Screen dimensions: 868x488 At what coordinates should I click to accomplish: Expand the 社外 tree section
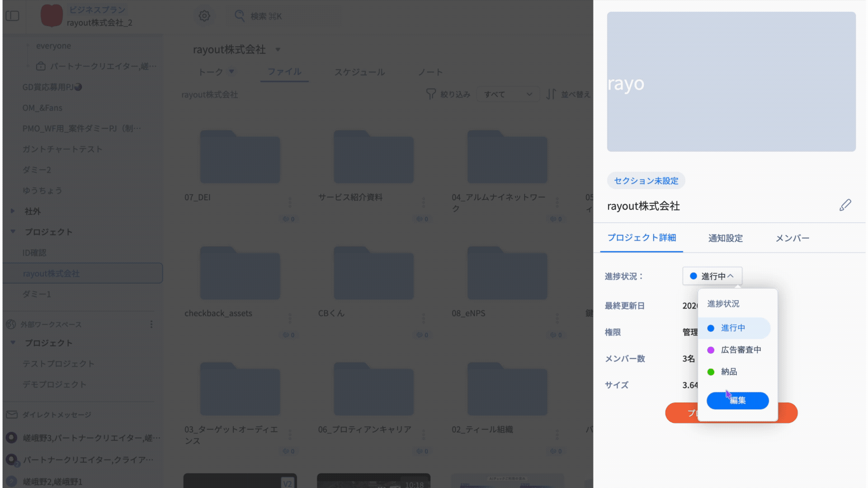(x=13, y=211)
